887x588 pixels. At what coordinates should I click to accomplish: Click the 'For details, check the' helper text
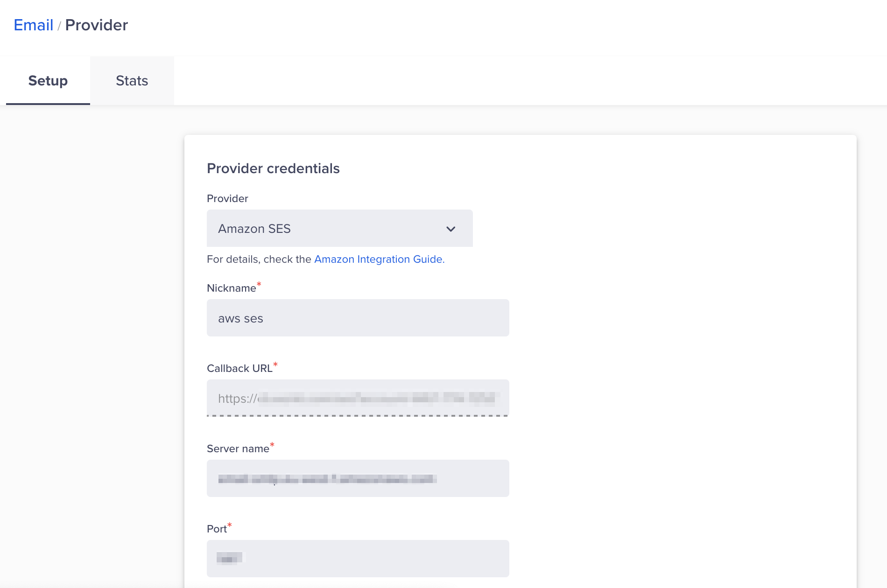click(259, 259)
